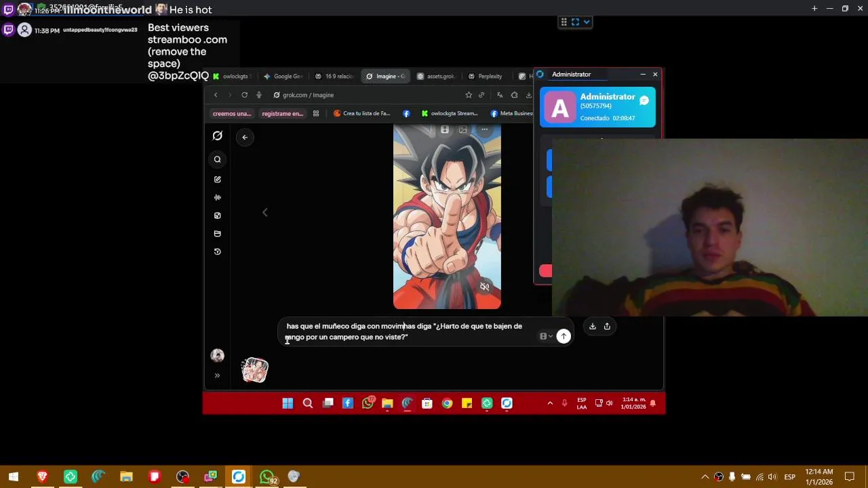The image size is (868, 488).
Task: Open Brave browser from the local taskbar
Action: tap(42, 477)
